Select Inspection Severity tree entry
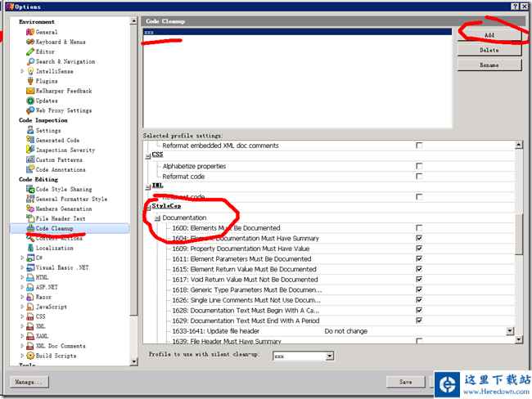The height and width of the screenshot is (399, 532). coord(65,150)
